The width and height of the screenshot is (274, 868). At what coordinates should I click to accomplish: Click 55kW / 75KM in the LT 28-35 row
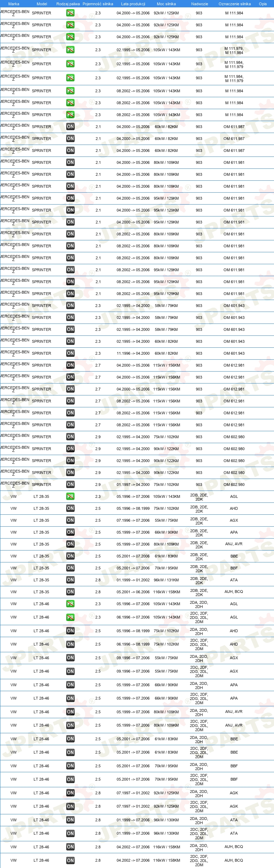pyautogui.click(x=166, y=520)
